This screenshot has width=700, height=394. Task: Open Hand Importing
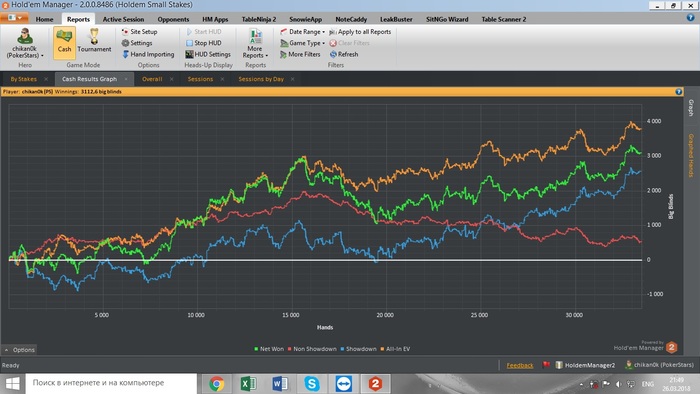(x=148, y=54)
